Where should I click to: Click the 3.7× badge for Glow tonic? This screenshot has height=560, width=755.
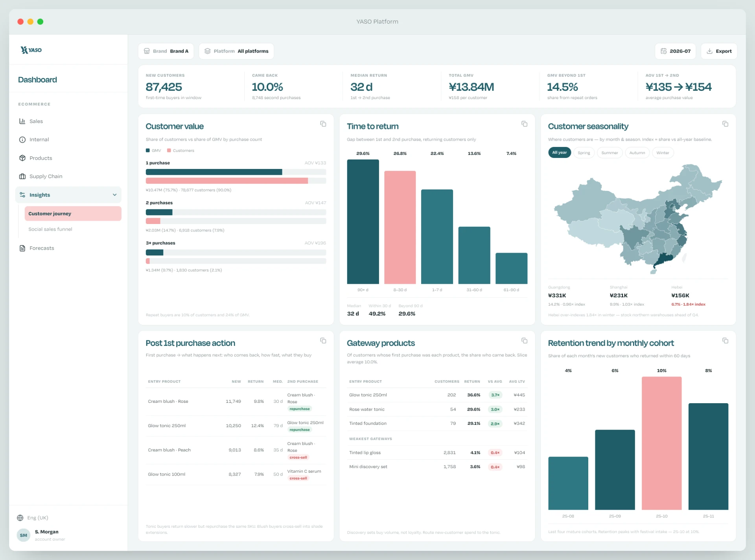495,395
